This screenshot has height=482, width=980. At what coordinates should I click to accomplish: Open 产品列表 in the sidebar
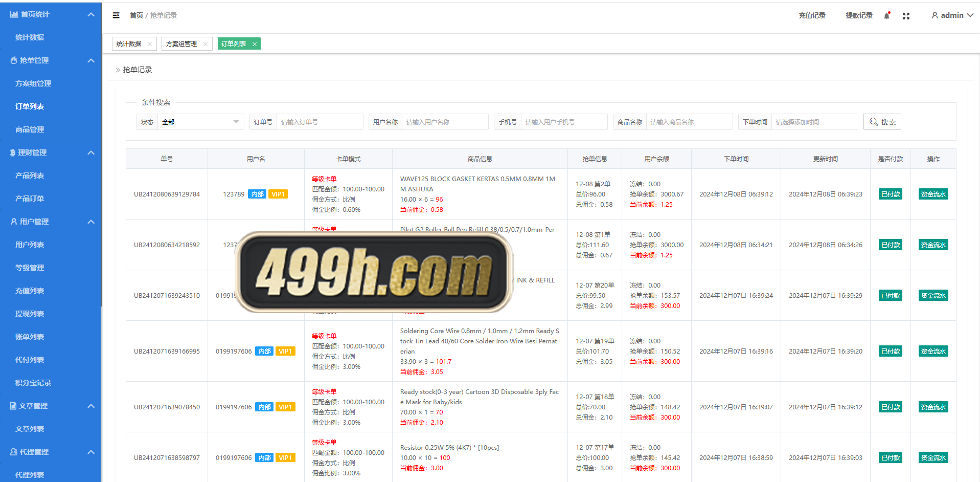pyautogui.click(x=30, y=176)
